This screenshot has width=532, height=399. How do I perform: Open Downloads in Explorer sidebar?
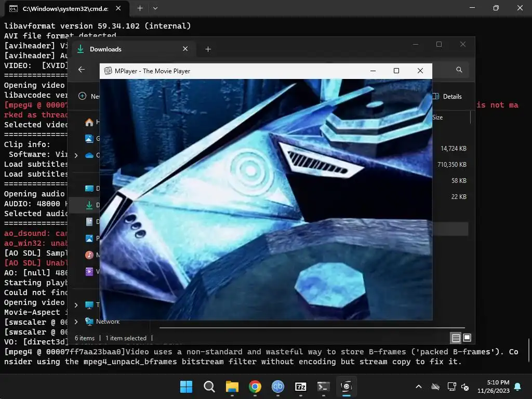pyautogui.click(x=89, y=205)
